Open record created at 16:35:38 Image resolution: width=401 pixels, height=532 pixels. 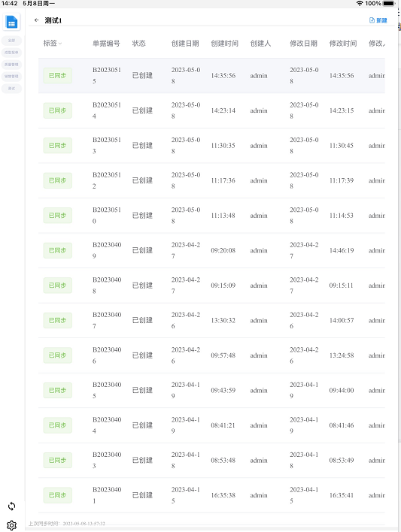click(211, 495)
